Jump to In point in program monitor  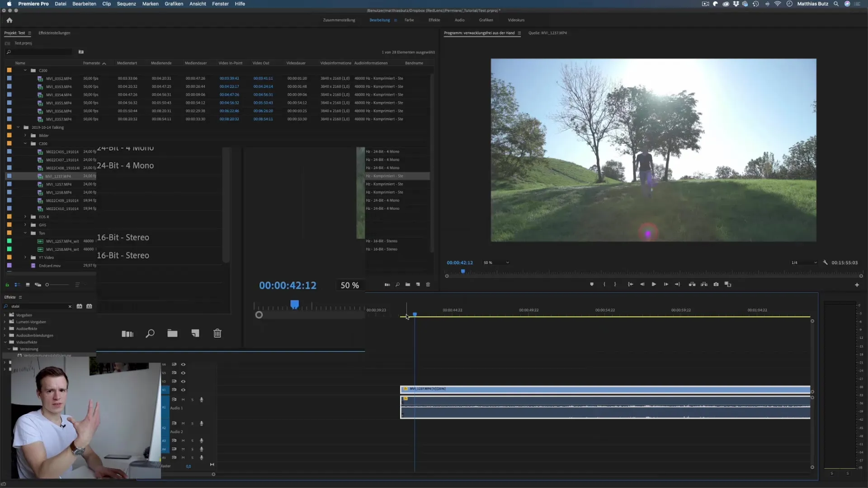pyautogui.click(x=630, y=285)
